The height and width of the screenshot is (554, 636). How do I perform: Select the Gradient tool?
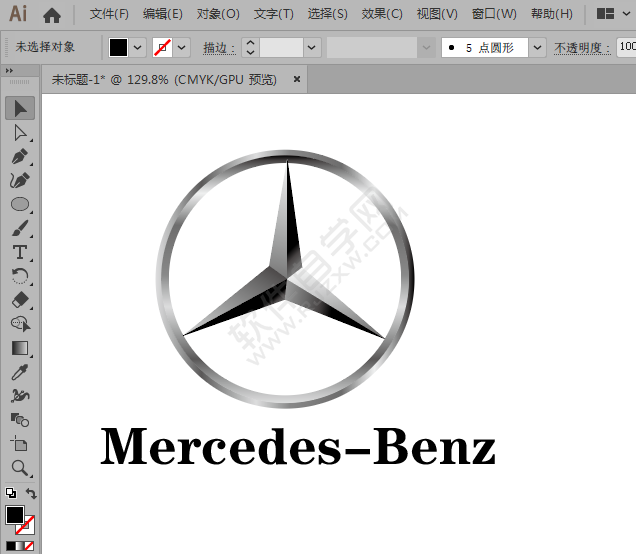pyautogui.click(x=20, y=348)
